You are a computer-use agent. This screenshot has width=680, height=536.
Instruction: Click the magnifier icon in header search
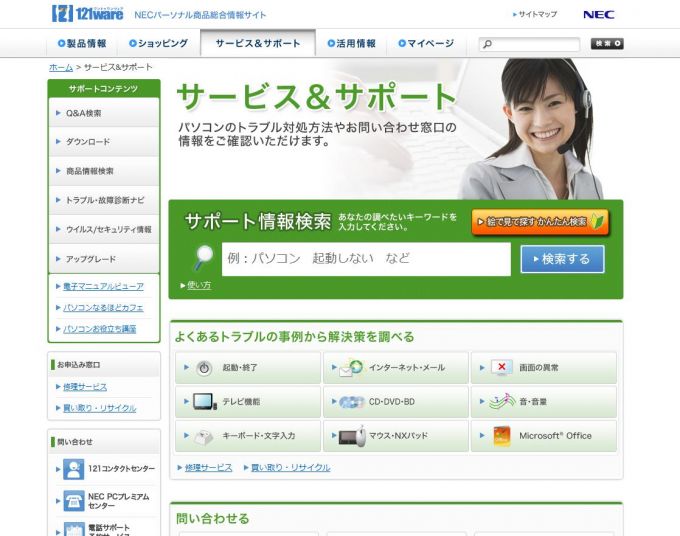pos(487,44)
